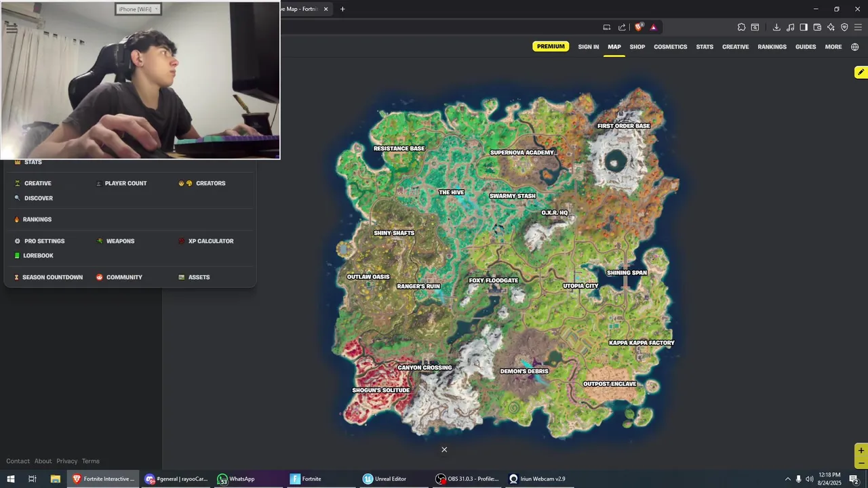Image resolution: width=868 pixels, height=488 pixels.
Task: Select KAPPA KAPPA FACTORY label on map
Action: (x=642, y=343)
